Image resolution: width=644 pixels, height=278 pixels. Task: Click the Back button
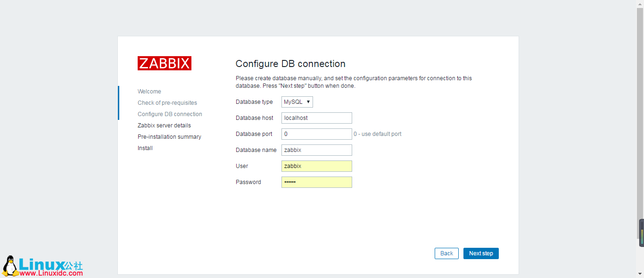click(x=446, y=253)
